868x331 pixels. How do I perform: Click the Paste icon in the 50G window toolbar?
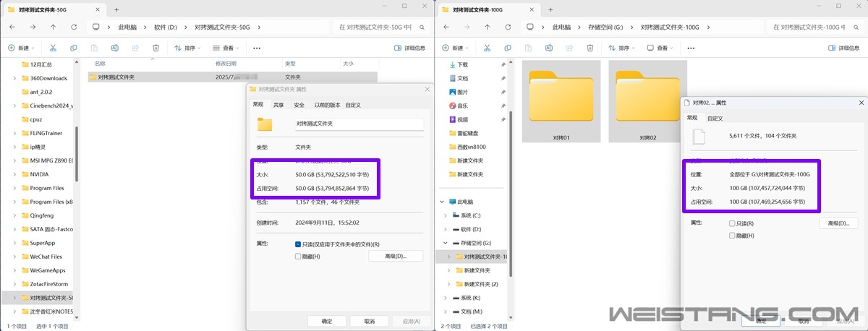[94, 48]
